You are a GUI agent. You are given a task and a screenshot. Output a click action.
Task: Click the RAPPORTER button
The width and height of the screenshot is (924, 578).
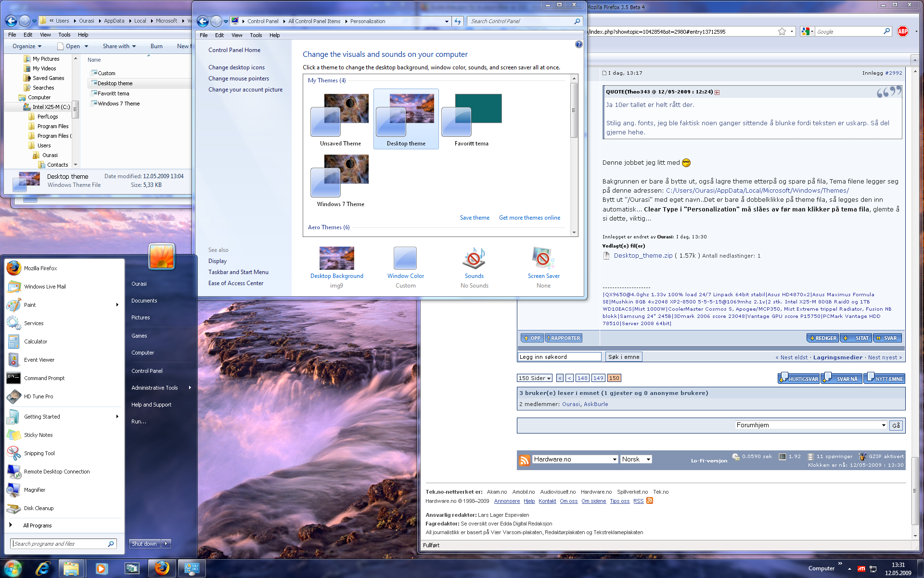563,338
